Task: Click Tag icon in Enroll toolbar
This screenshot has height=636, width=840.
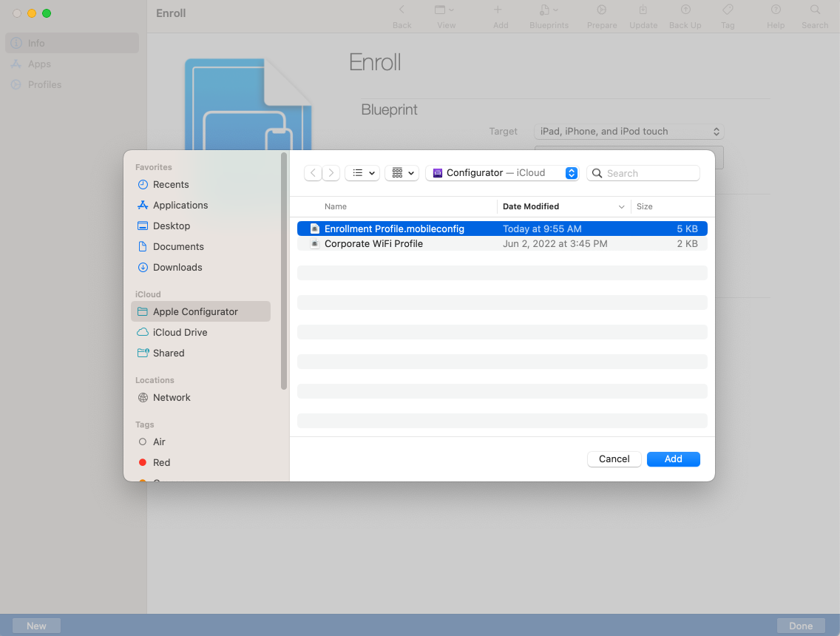Action: coord(728,10)
